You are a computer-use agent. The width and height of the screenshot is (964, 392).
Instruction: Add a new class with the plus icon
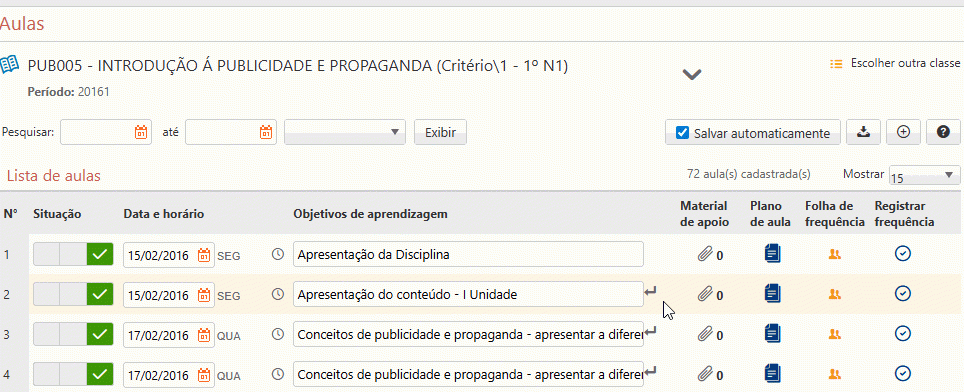[x=903, y=131]
